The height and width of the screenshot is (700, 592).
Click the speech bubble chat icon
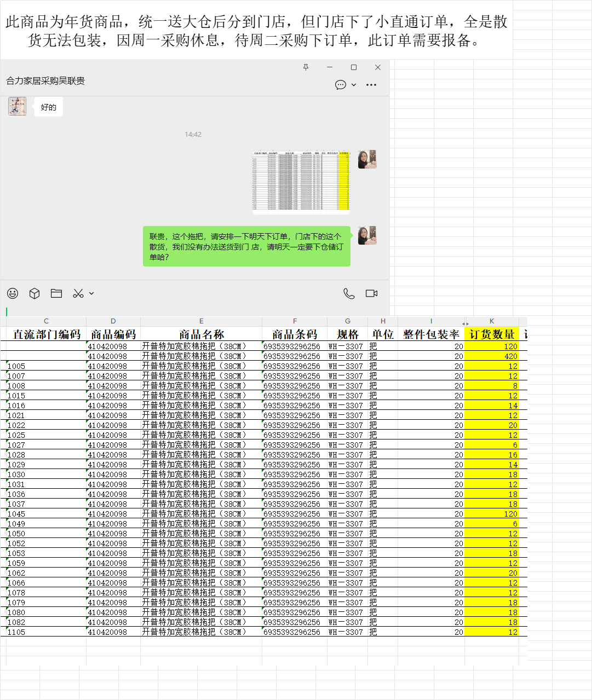pyautogui.click(x=340, y=85)
